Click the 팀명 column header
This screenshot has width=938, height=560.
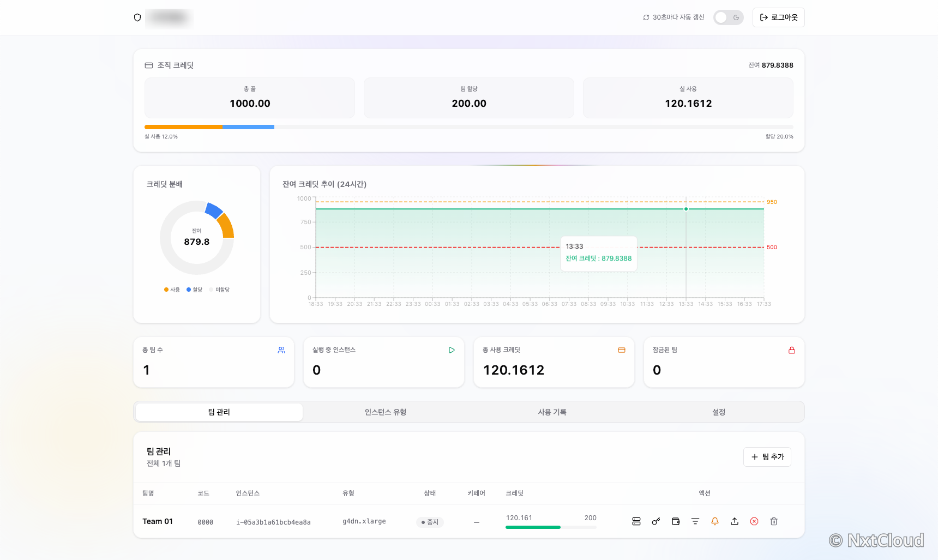(x=148, y=493)
